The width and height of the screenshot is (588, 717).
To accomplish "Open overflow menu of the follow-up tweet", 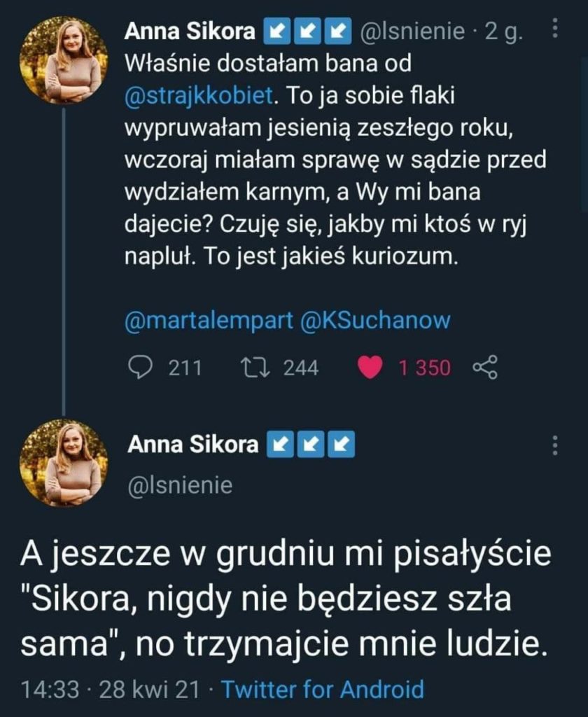I will (555, 445).
